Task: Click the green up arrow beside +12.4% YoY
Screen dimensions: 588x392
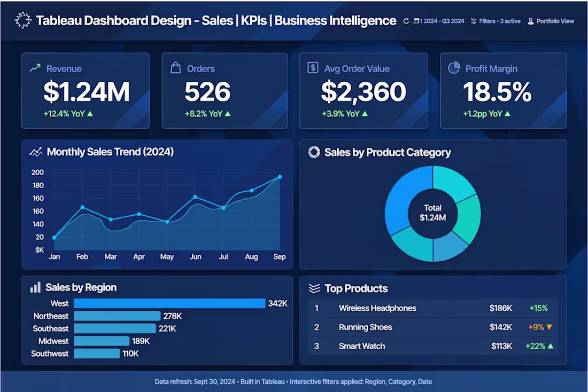Action: [x=90, y=114]
